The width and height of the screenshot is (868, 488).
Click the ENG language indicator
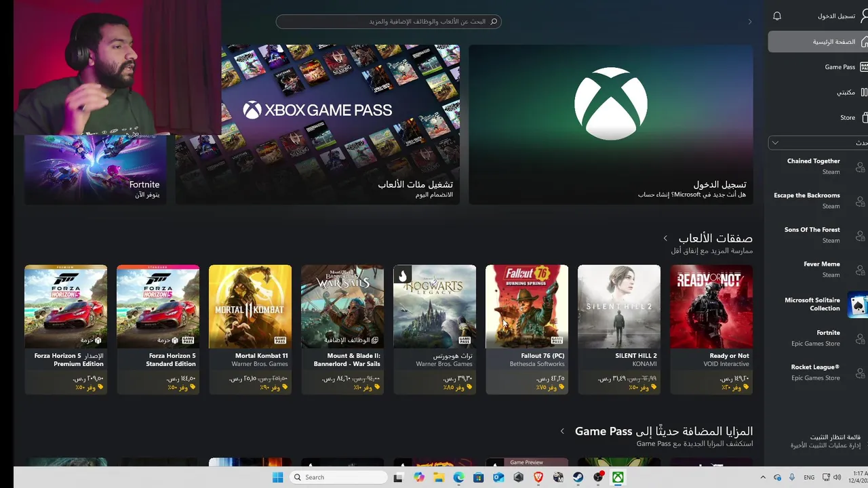pos(809,477)
